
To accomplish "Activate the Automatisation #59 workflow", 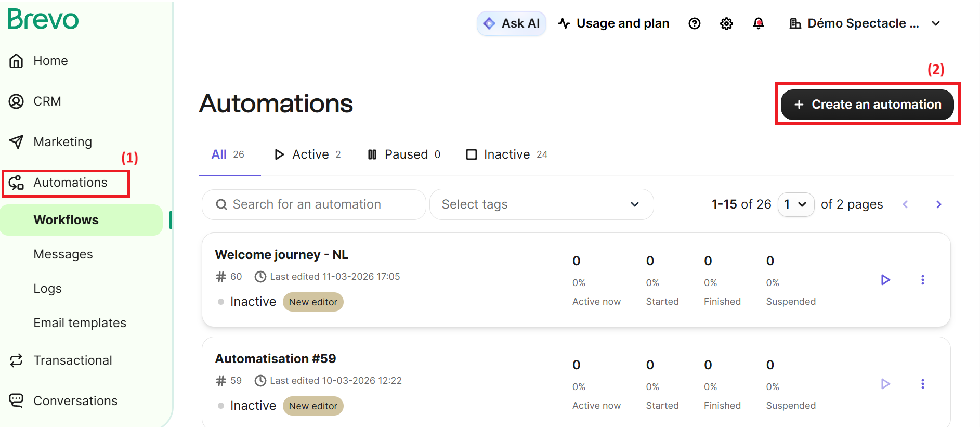I will [x=885, y=384].
